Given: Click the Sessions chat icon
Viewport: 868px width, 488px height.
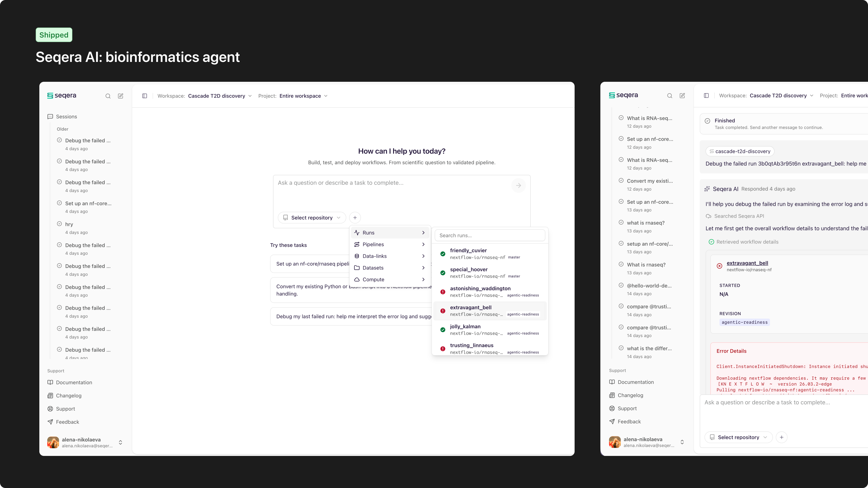Looking at the screenshot, I should tap(50, 117).
